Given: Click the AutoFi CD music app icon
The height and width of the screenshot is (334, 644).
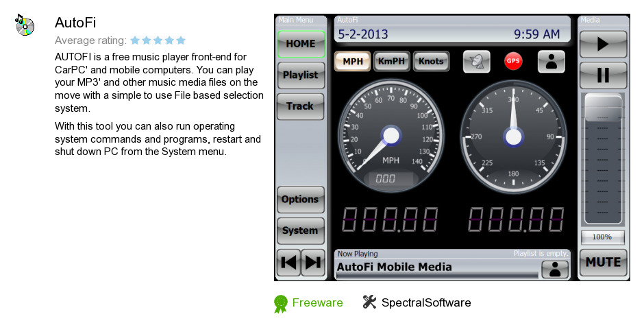Looking at the screenshot, I should (x=25, y=25).
